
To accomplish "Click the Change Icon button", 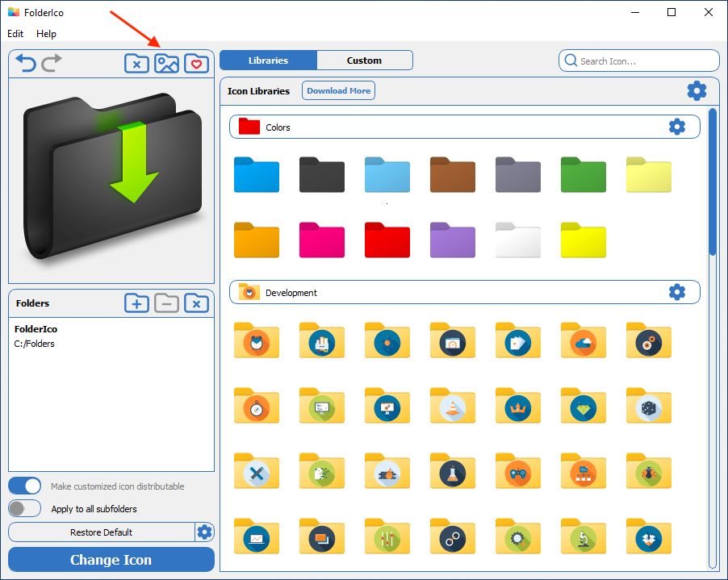I will [111, 560].
